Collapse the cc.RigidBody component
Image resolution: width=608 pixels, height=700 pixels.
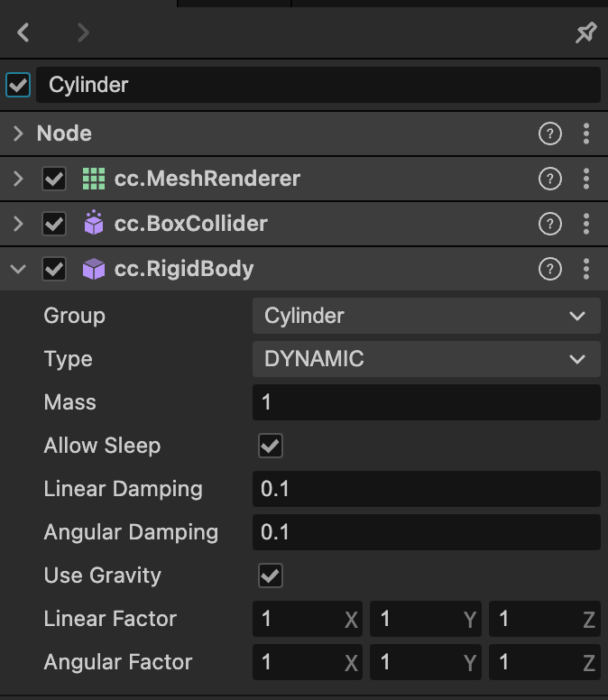18,269
